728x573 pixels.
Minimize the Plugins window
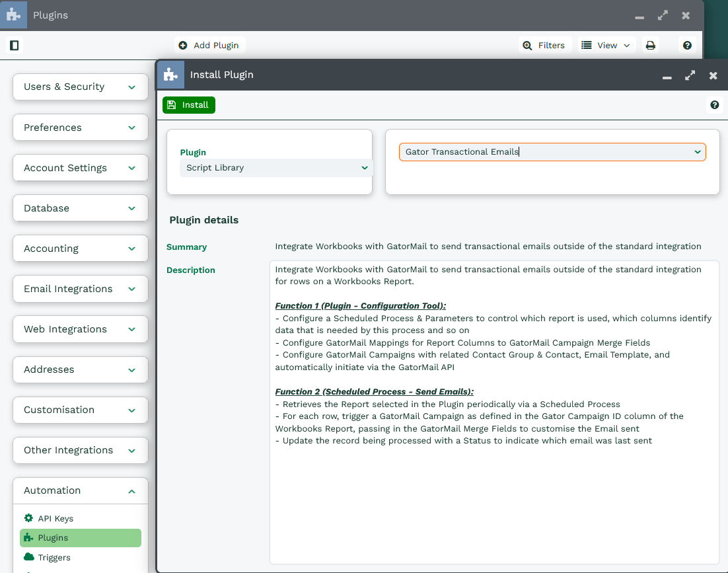[x=639, y=17]
